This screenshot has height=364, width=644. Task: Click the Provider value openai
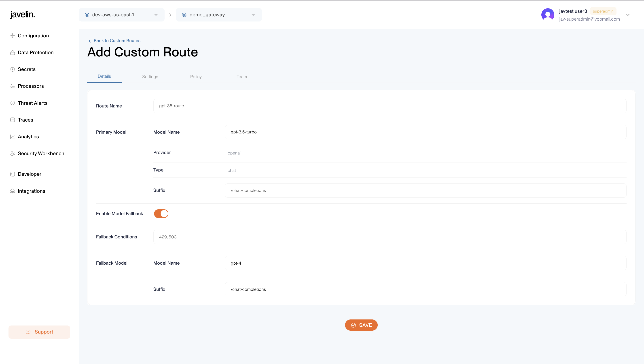pyautogui.click(x=234, y=153)
